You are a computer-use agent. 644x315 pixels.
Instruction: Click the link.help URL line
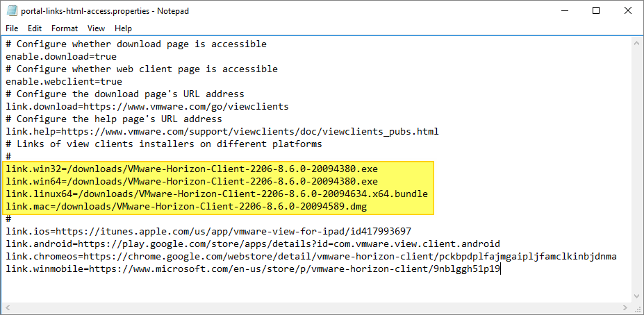(222, 132)
